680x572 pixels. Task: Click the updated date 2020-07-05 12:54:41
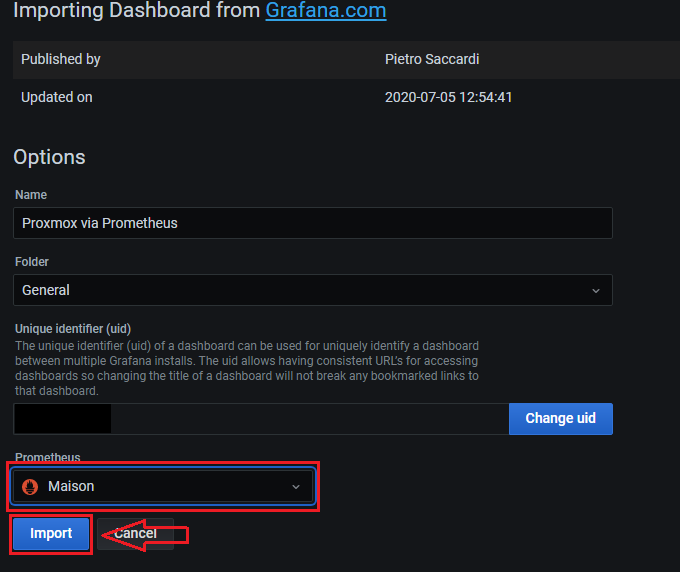click(x=448, y=98)
